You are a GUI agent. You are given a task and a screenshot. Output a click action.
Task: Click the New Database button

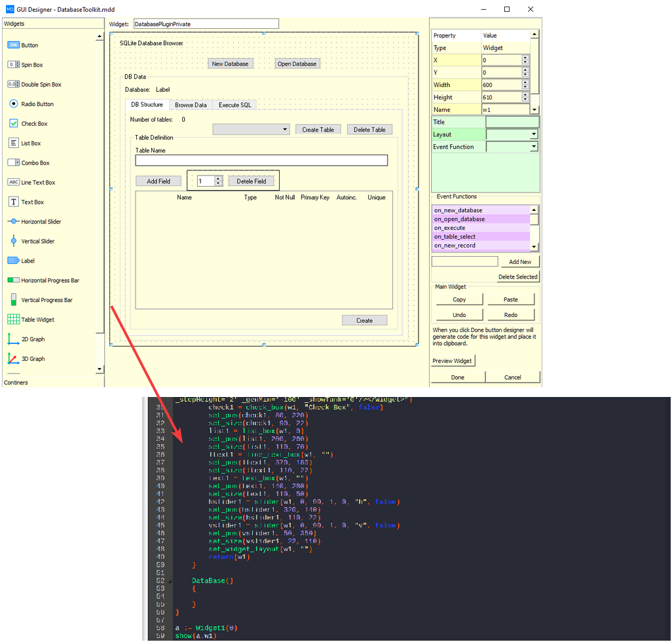pyautogui.click(x=230, y=64)
